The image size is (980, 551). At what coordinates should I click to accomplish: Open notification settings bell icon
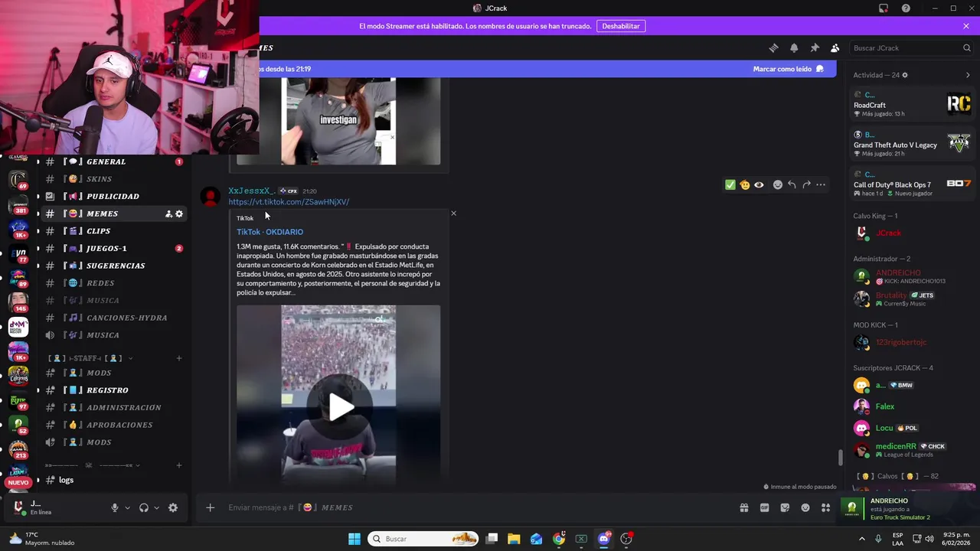point(794,47)
